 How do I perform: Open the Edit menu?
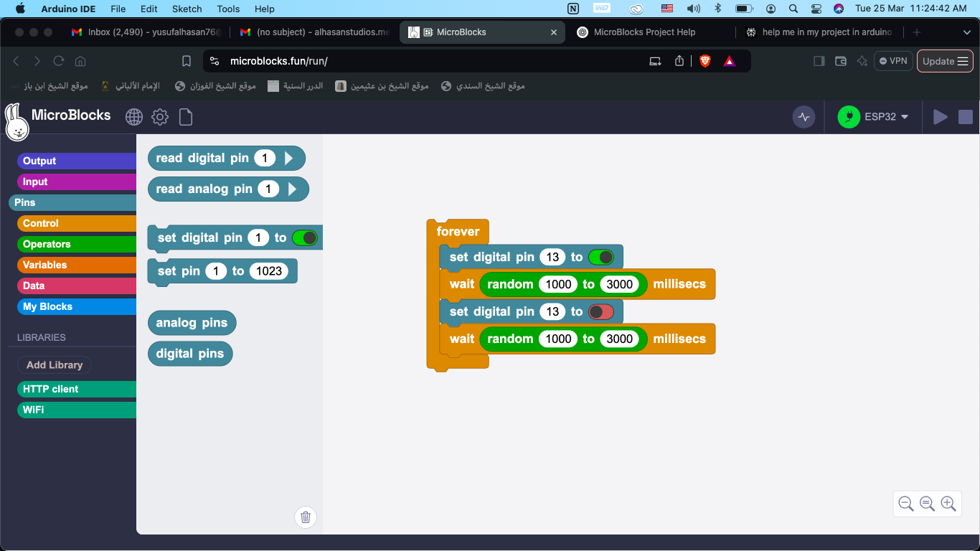click(149, 9)
